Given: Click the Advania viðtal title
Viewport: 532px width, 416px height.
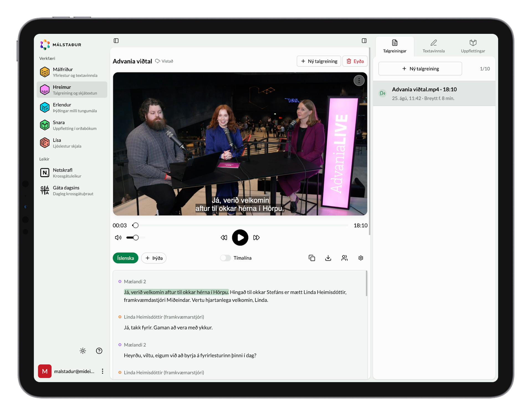Looking at the screenshot, I should pyautogui.click(x=132, y=61).
